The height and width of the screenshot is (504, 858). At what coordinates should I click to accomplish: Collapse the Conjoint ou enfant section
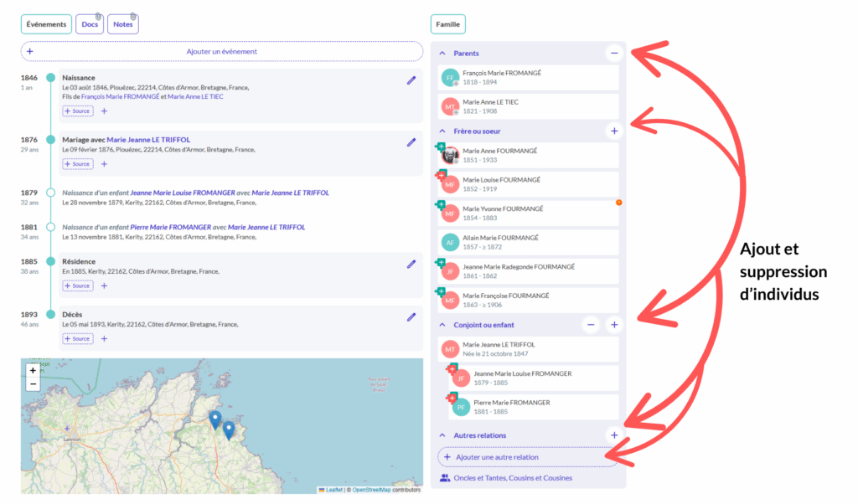tap(442, 325)
